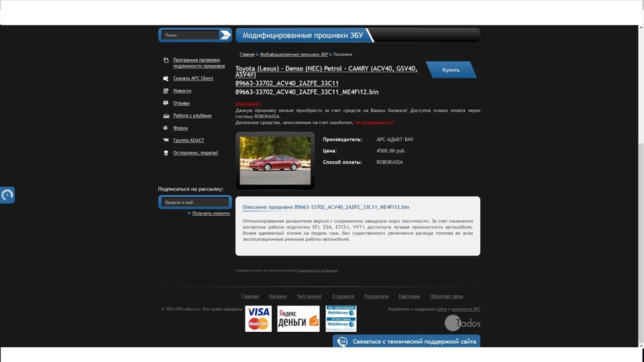The height and width of the screenshot is (362, 644).
Task: Open Главная in footer menu
Action: point(250,296)
